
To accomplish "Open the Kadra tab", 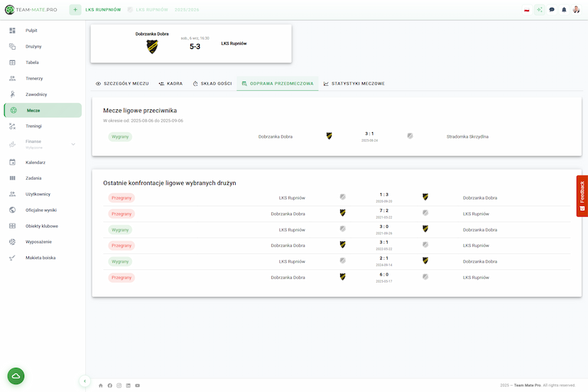I will (170, 84).
